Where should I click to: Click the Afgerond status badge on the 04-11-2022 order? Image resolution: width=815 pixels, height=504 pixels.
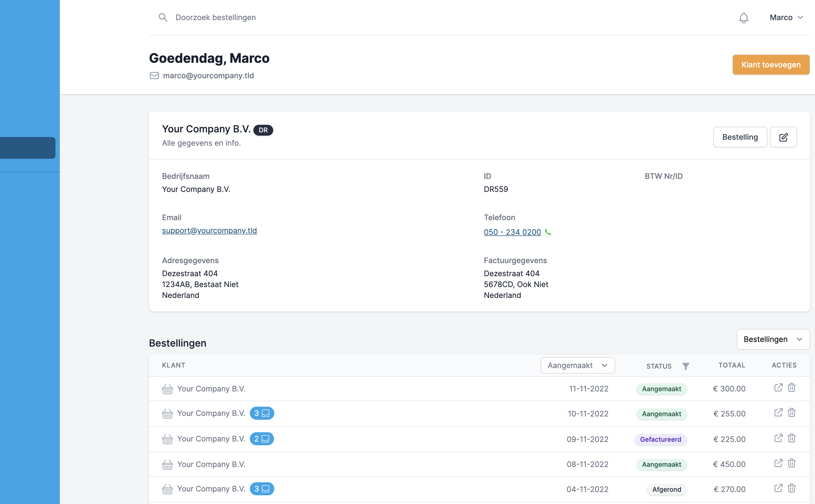tap(666, 489)
